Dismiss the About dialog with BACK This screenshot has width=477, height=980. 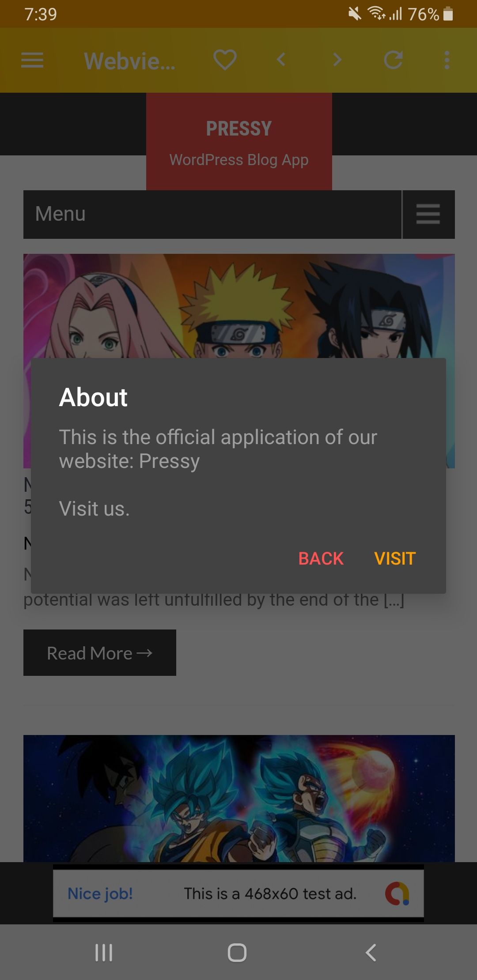[321, 558]
